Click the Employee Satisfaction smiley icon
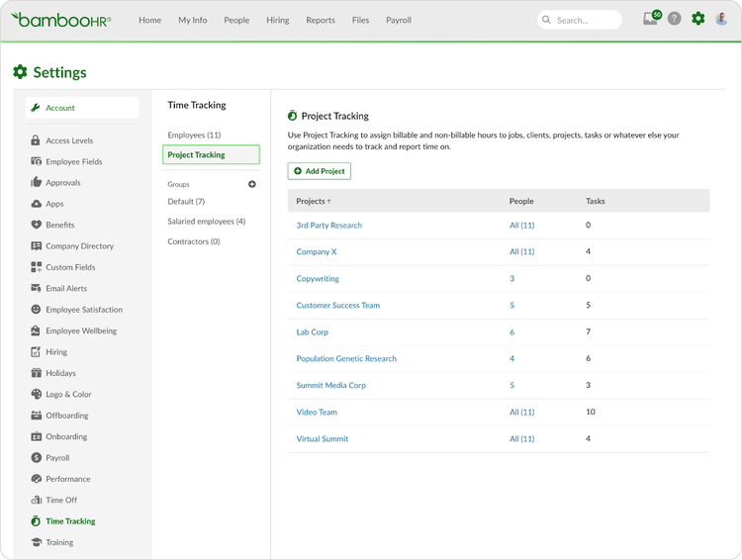Viewport: 742px width, 560px height. click(x=36, y=309)
